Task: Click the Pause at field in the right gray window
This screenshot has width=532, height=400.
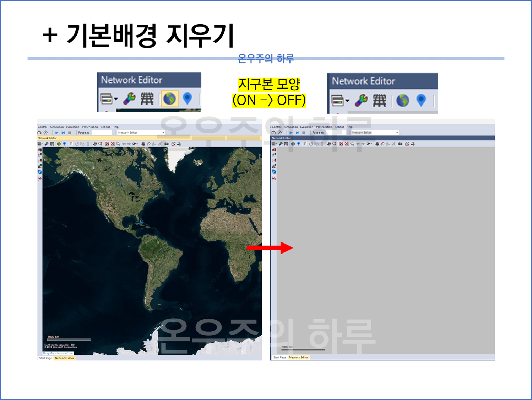Action: 336,133
